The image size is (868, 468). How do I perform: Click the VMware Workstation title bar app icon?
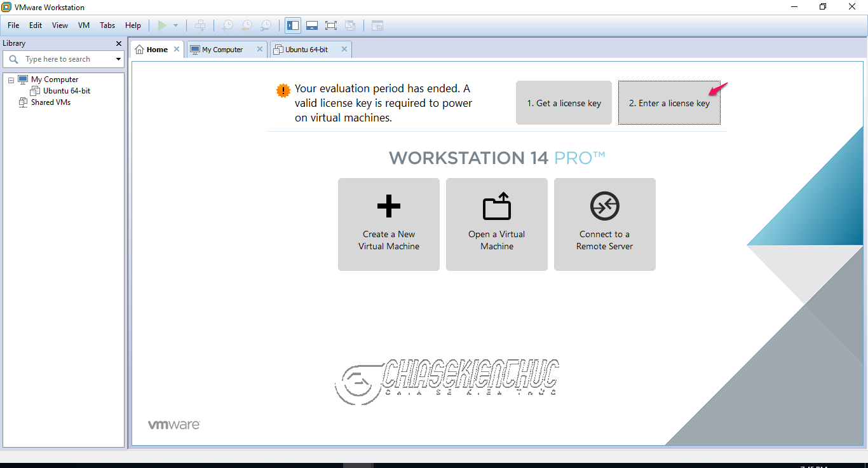click(6, 7)
